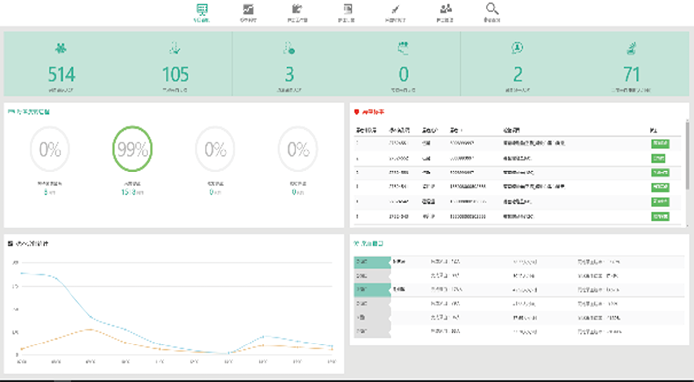Open the line-chart icon in top navigation
694x382 pixels.
[x=248, y=9]
